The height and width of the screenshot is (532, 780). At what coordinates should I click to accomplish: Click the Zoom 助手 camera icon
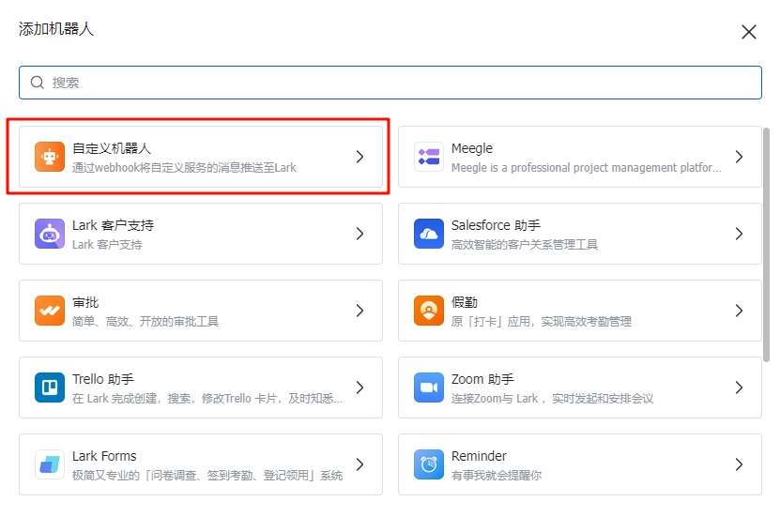429,388
